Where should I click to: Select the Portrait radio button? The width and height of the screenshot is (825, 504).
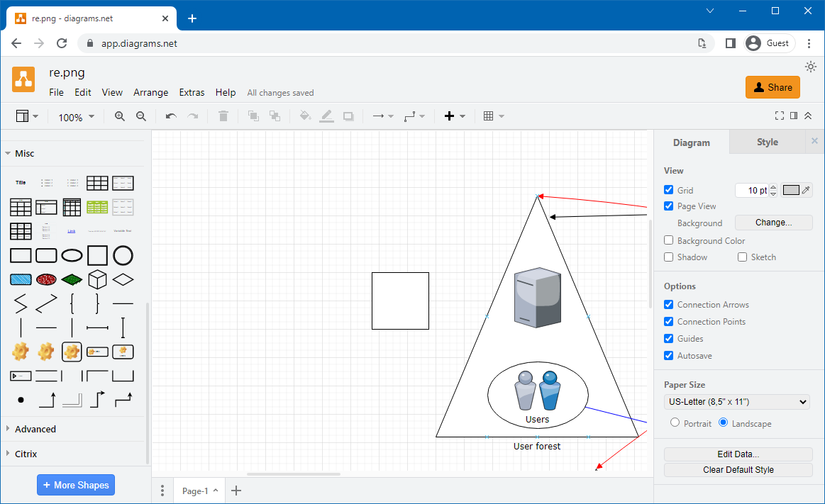coord(674,422)
